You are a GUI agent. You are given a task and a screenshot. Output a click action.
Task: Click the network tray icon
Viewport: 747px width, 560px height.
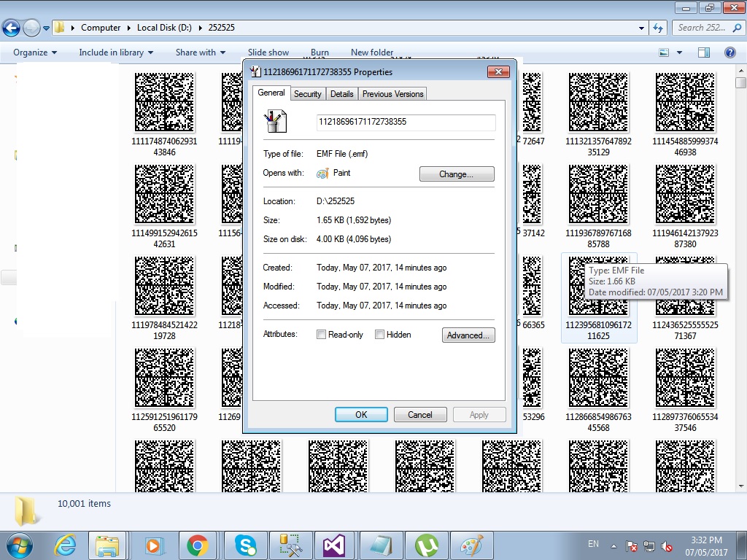(649, 546)
